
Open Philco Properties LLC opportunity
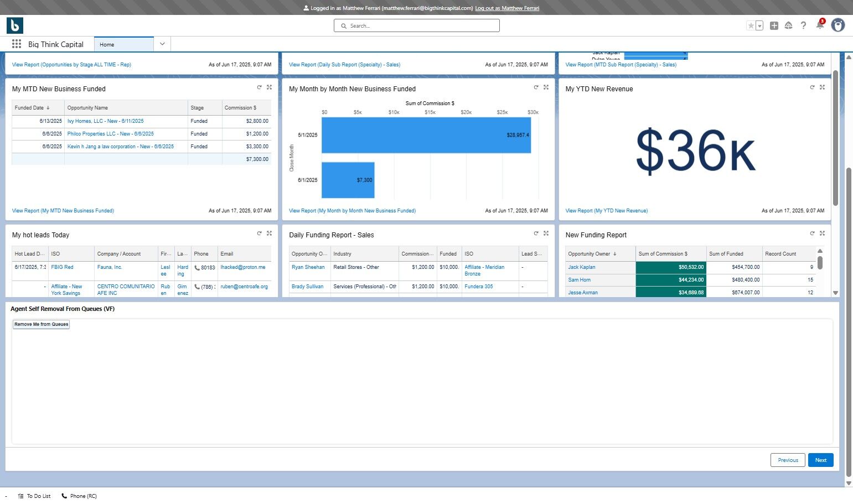(x=110, y=134)
